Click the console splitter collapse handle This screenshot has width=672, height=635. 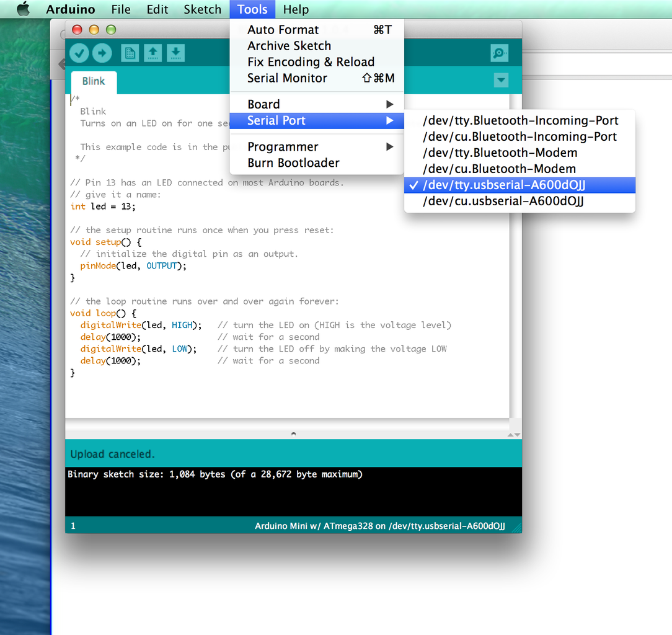pyautogui.click(x=293, y=433)
